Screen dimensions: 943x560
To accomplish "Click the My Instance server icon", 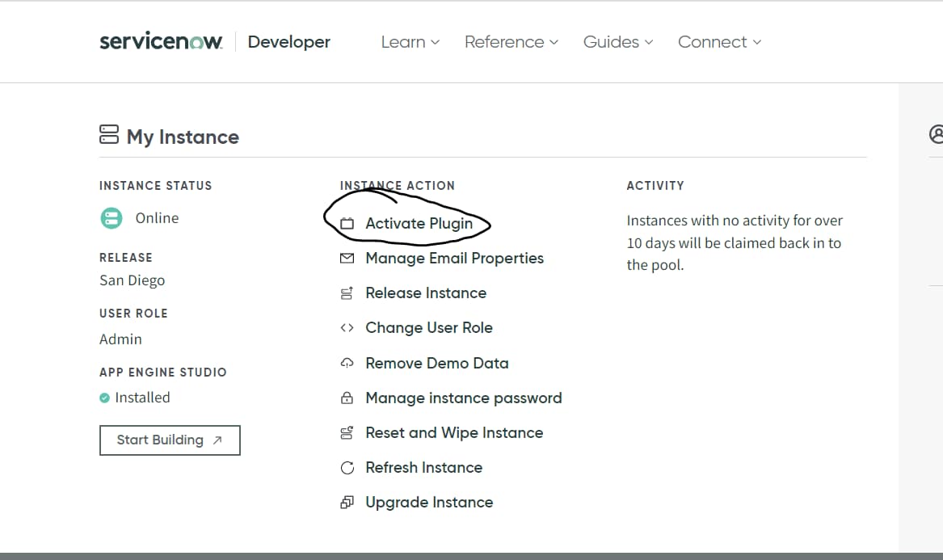I will click(109, 135).
